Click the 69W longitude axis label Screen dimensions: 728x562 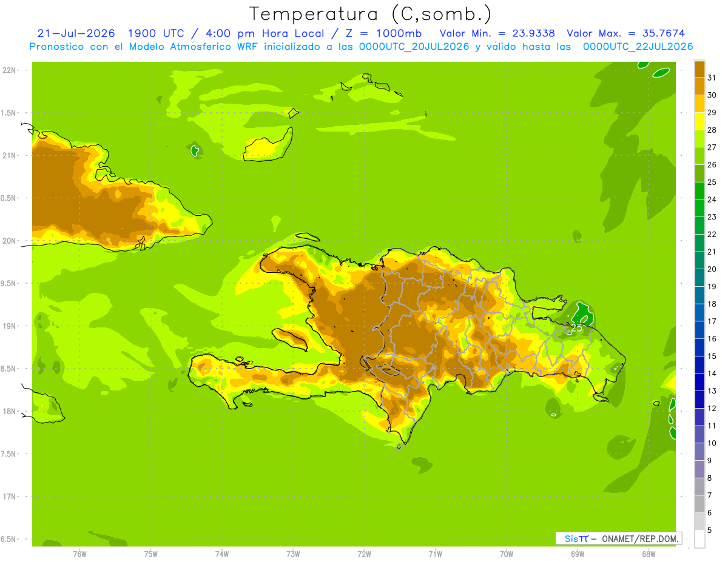point(578,554)
